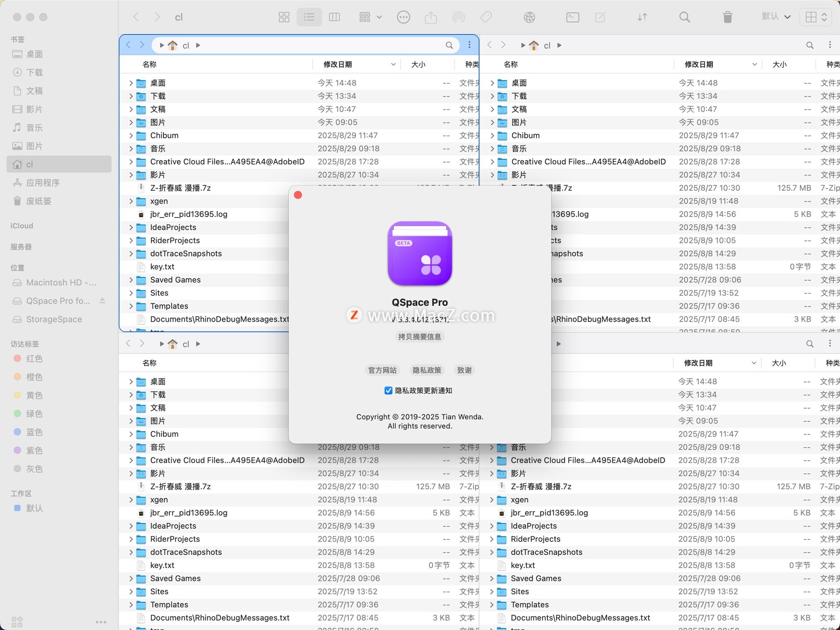The height and width of the screenshot is (630, 840).
Task: Search within top-left pane
Action: pos(449,45)
